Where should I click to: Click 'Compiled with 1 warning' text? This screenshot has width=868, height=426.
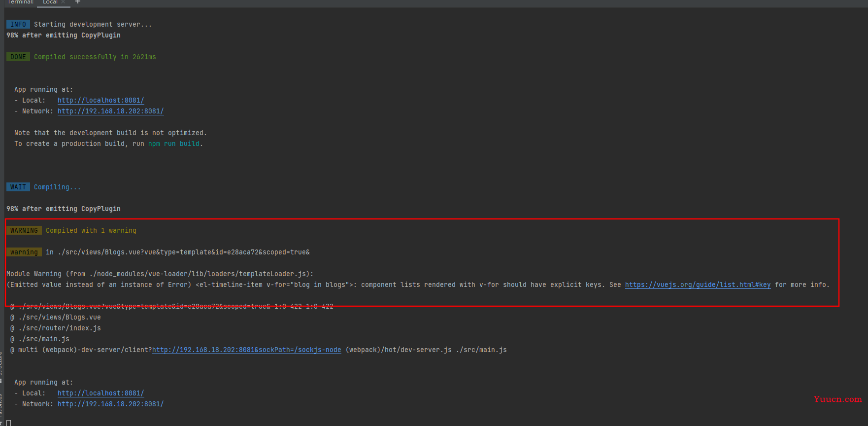91,230
